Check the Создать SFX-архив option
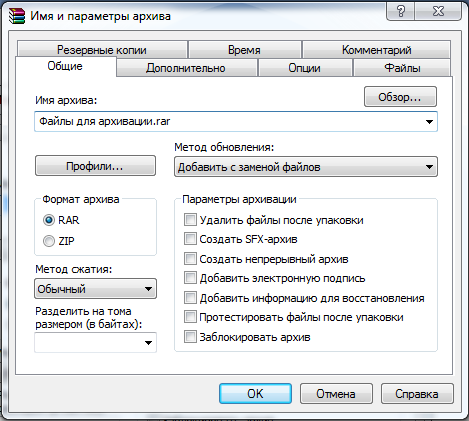 click(x=190, y=239)
